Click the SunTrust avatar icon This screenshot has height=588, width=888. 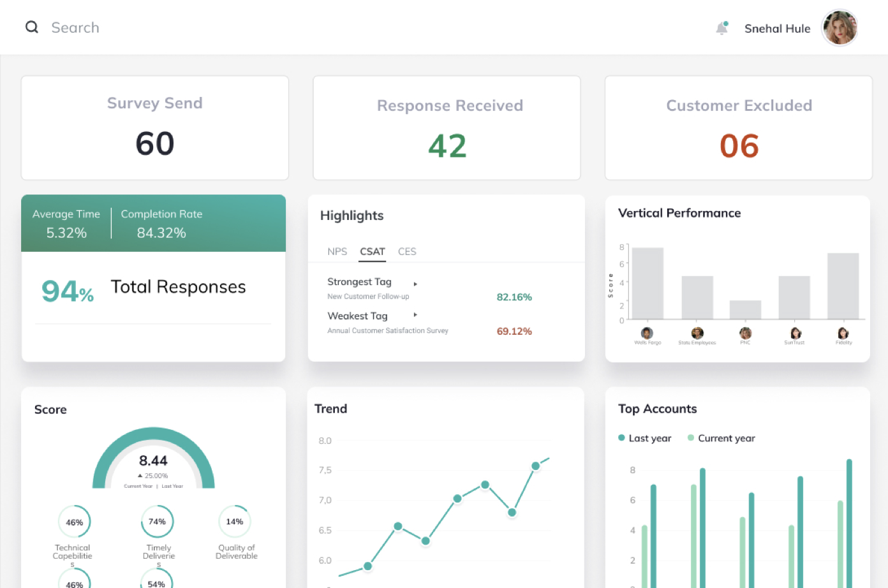796,333
